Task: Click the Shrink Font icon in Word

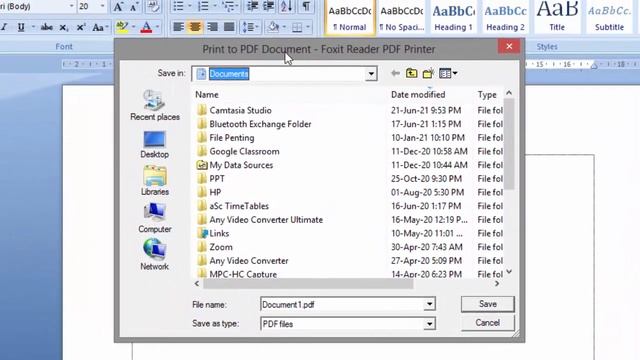Action: [x=134, y=6]
